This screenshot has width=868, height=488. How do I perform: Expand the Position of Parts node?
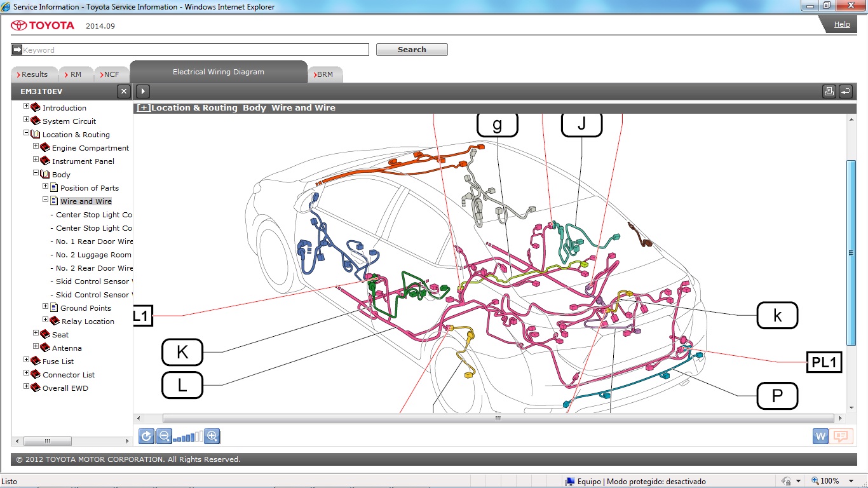coord(46,187)
